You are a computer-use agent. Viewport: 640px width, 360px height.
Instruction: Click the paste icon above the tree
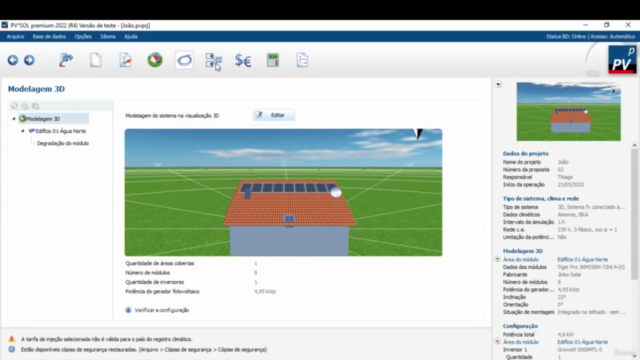pos(36,106)
